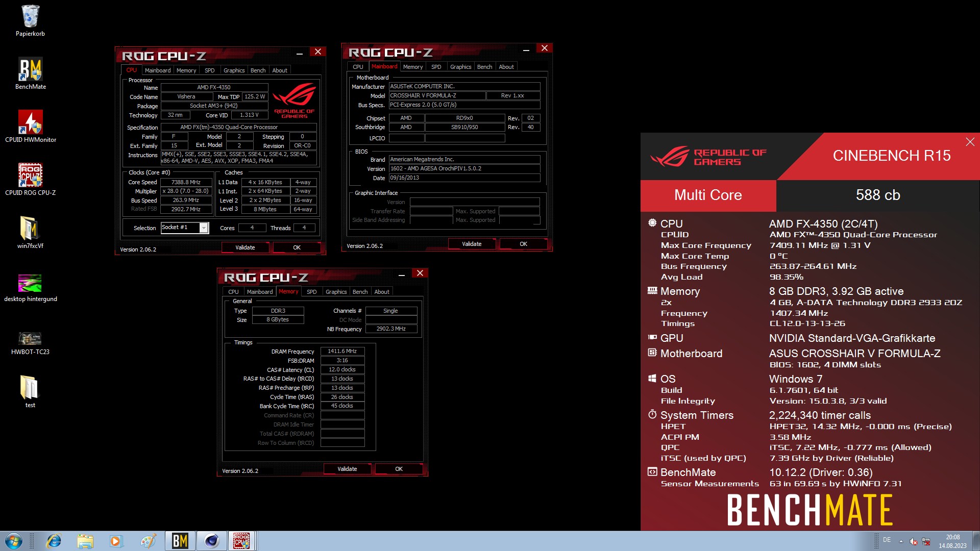Image resolution: width=980 pixels, height=551 pixels.
Task: Click the BenchMate version icon in result panel
Action: point(652,472)
